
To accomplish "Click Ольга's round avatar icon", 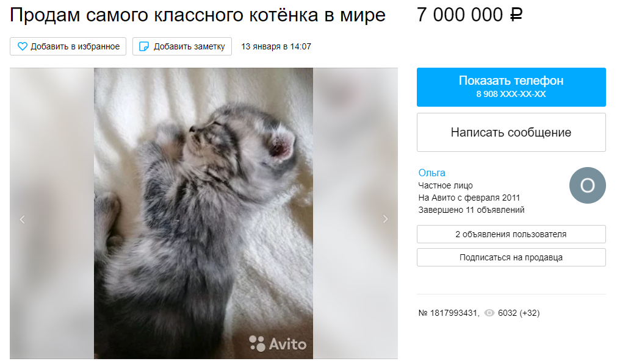I will coord(587,185).
